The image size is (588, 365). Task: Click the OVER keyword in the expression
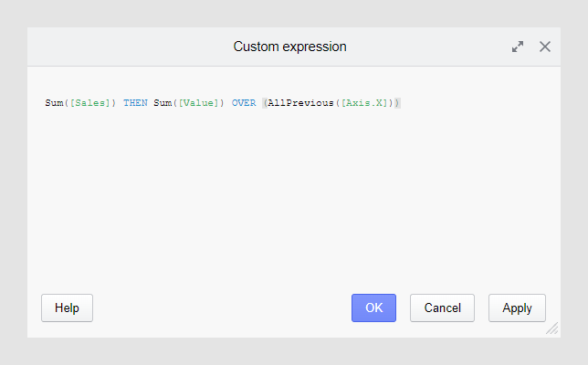pyautogui.click(x=243, y=103)
